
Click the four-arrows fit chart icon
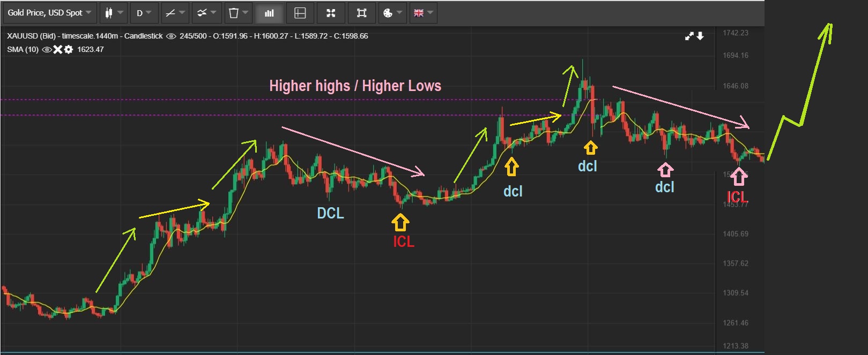[331, 13]
